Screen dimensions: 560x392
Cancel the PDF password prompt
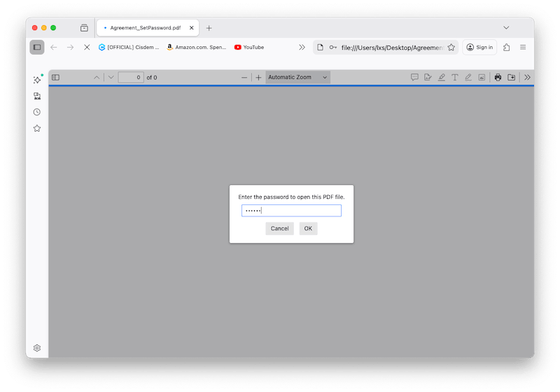pos(279,228)
